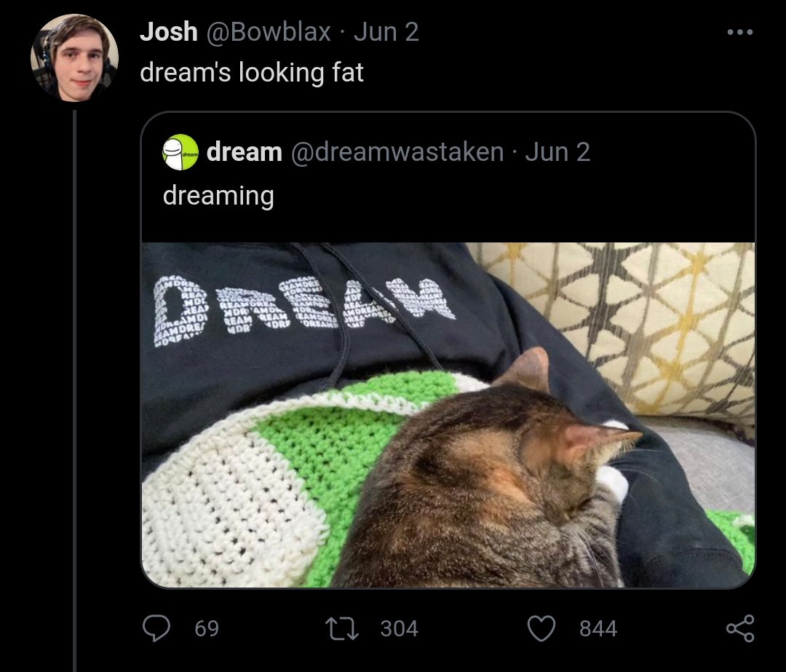The width and height of the screenshot is (786, 672).
Task: Open the share icon menu
Action: [740, 628]
